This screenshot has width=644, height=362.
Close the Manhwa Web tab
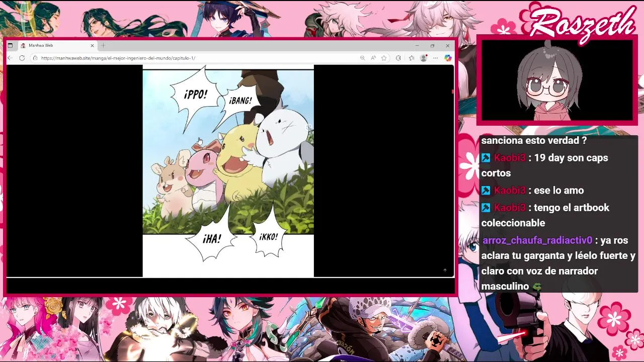coord(92,45)
